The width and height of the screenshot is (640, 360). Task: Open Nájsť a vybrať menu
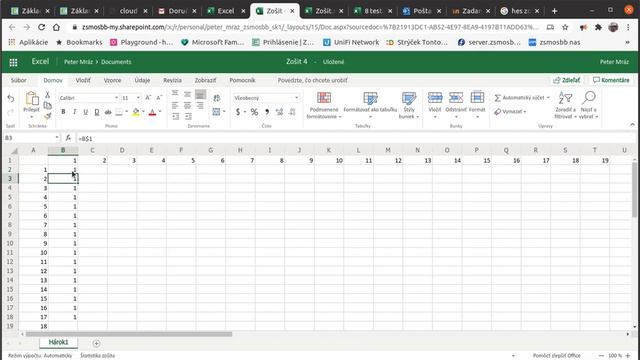point(588,105)
